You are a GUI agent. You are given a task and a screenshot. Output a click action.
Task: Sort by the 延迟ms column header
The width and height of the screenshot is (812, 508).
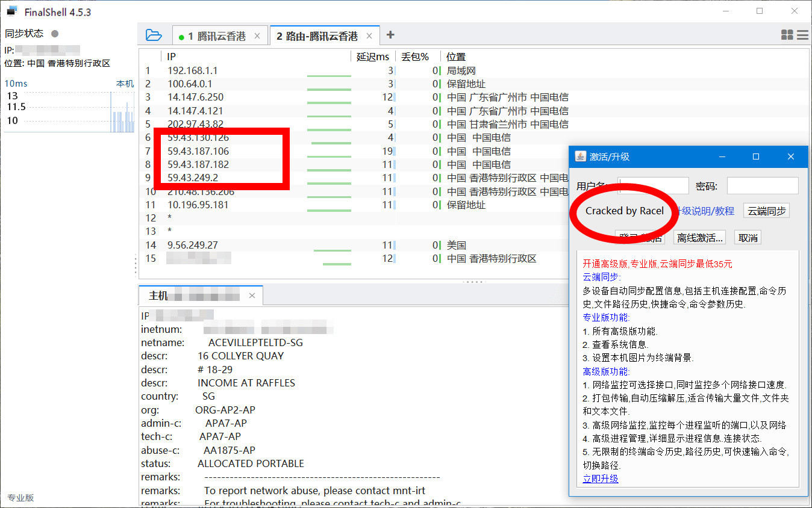(x=373, y=57)
